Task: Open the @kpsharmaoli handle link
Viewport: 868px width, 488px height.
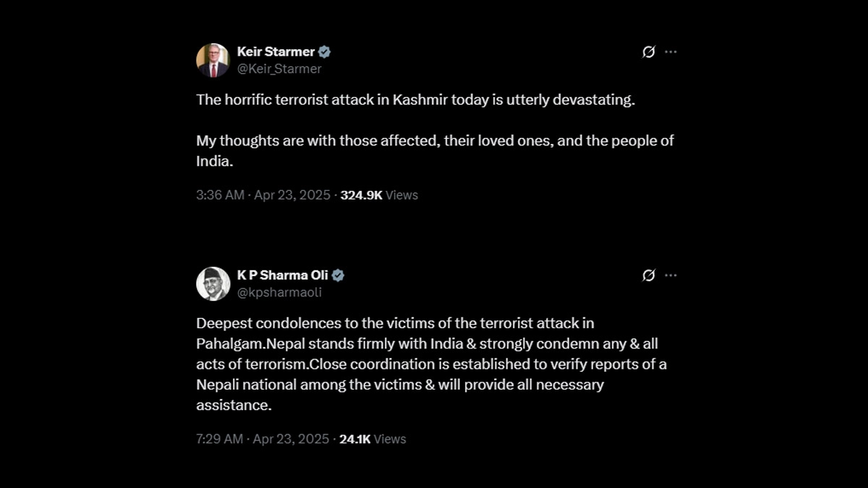Action: 279,292
